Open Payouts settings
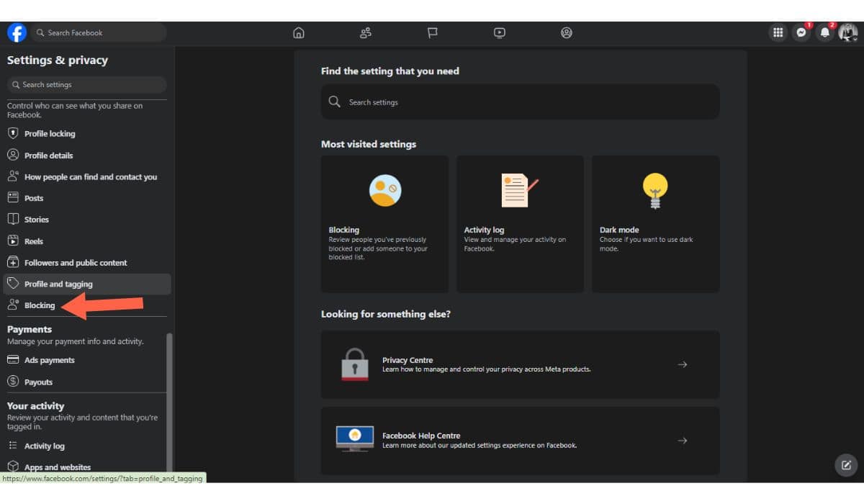Viewport: 864px width, 504px height. [x=86, y=382]
